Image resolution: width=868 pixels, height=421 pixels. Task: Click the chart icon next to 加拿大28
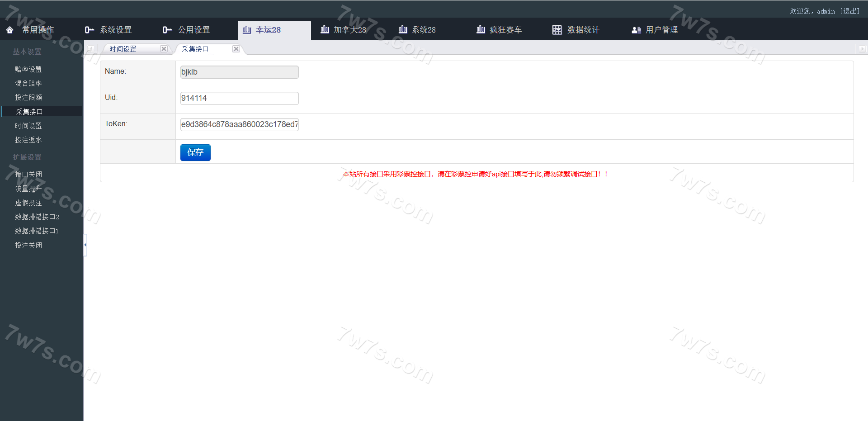coord(325,30)
